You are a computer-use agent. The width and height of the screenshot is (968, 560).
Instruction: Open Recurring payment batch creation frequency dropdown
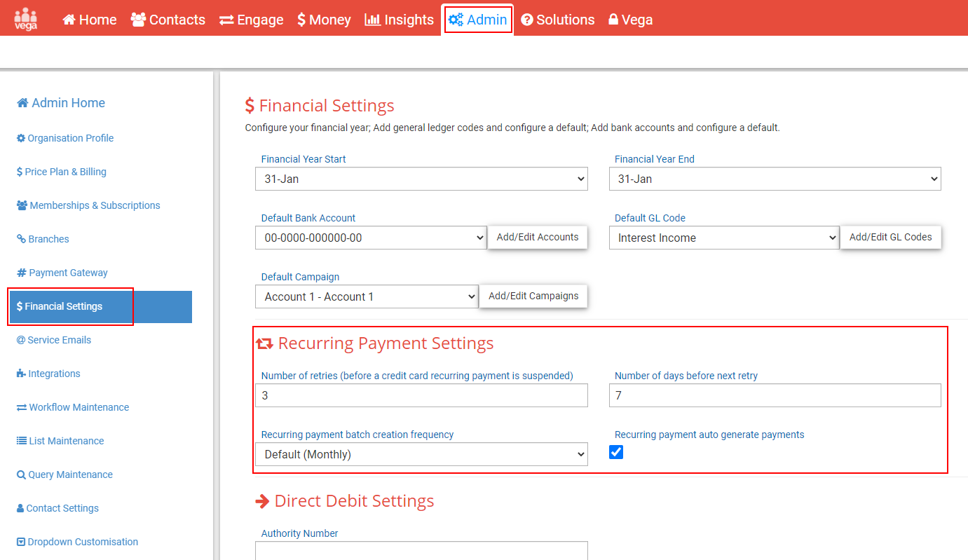[421, 455]
